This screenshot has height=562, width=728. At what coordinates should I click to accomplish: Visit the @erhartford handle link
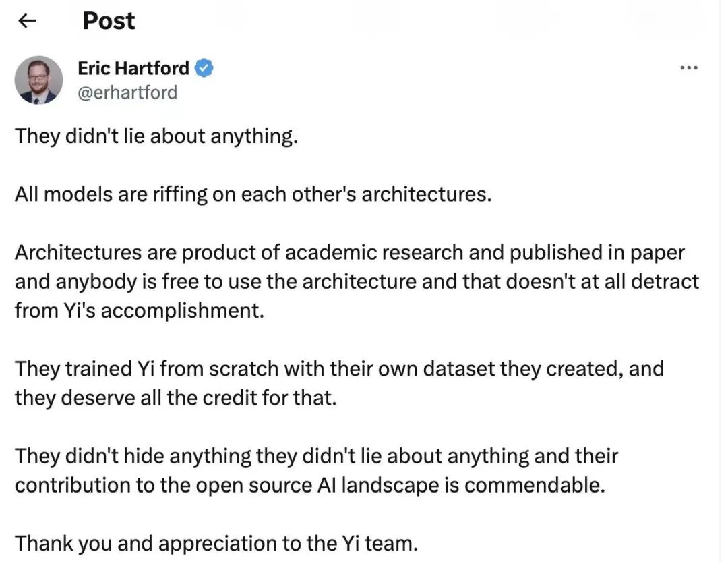127,92
